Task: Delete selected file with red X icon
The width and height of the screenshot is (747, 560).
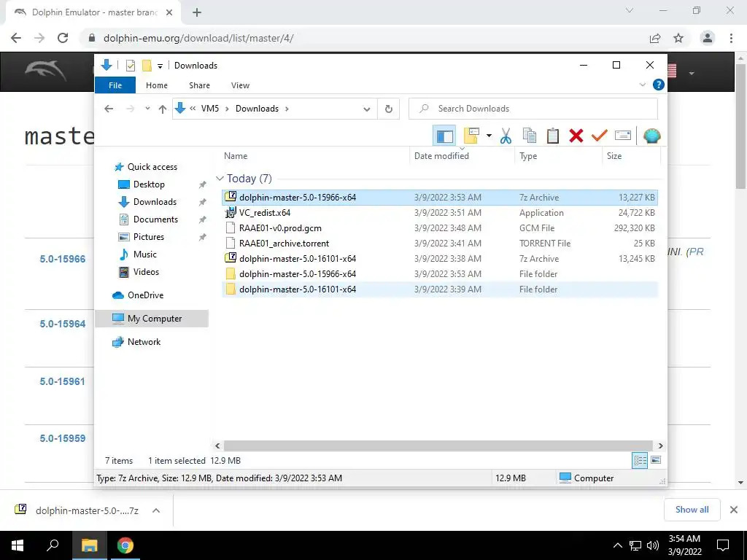Action: (x=576, y=136)
